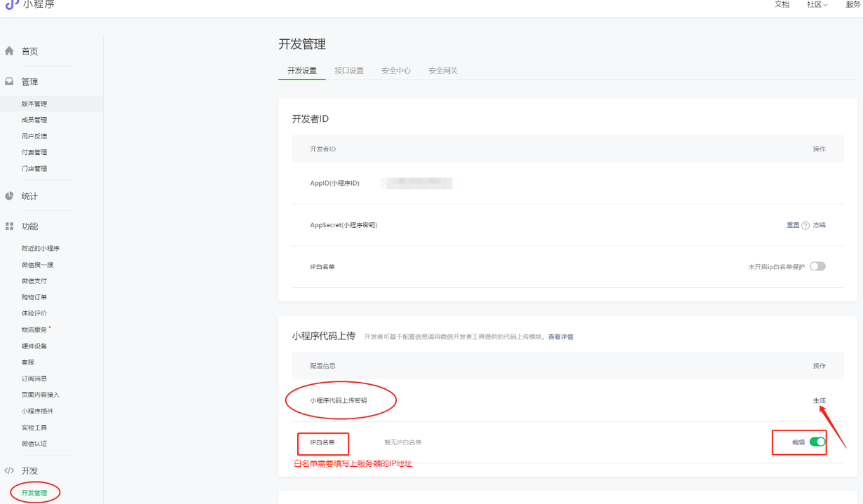Turn off the code upload IP白名单 switch
The image size is (863, 504).
817,442
